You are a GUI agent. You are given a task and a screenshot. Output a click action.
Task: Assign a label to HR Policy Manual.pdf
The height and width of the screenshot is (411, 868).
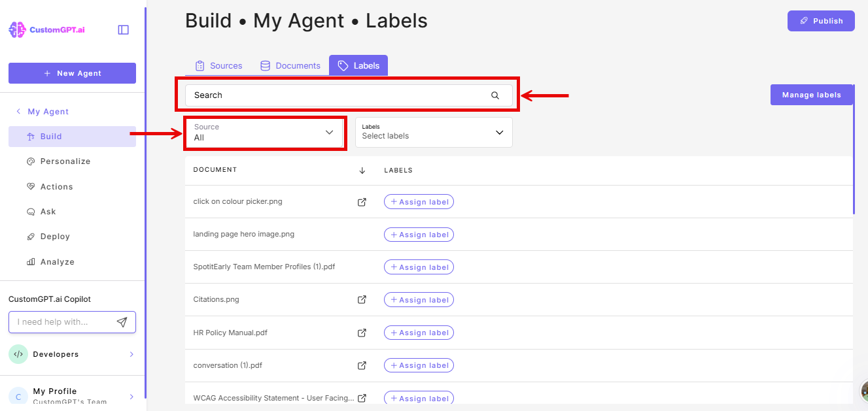click(x=419, y=332)
